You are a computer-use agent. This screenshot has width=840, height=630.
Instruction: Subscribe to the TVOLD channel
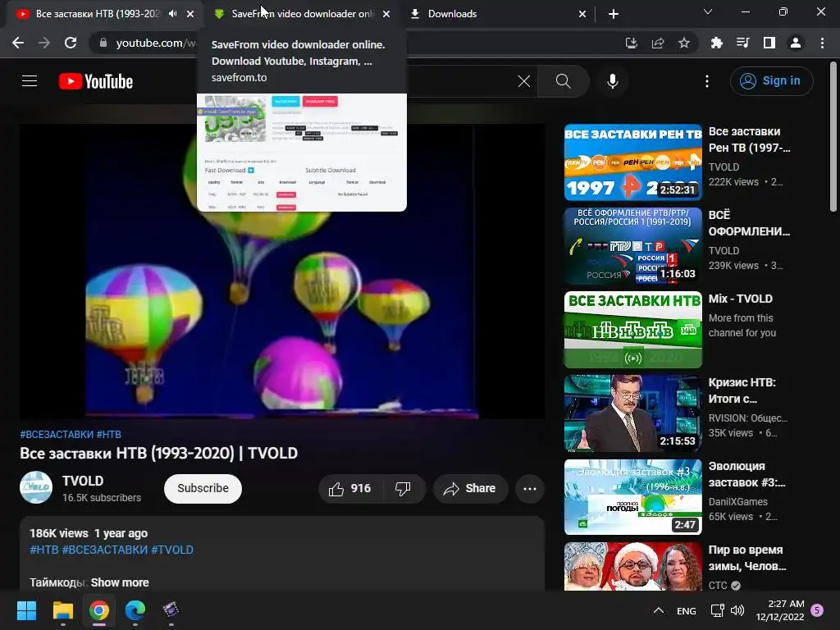pyautogui.click(x=203, y=489)
